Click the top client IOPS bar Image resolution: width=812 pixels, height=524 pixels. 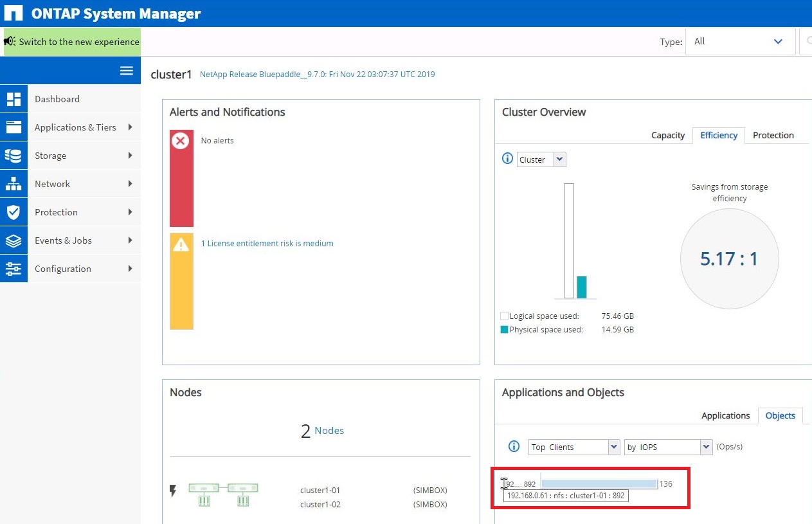(599, 483)
